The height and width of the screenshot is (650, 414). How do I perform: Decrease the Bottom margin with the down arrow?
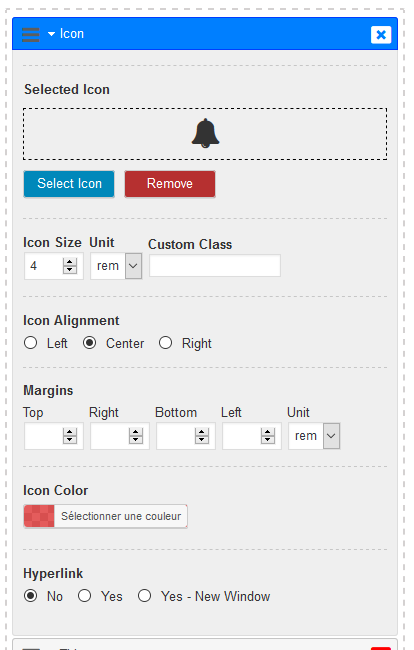[202, 440]
